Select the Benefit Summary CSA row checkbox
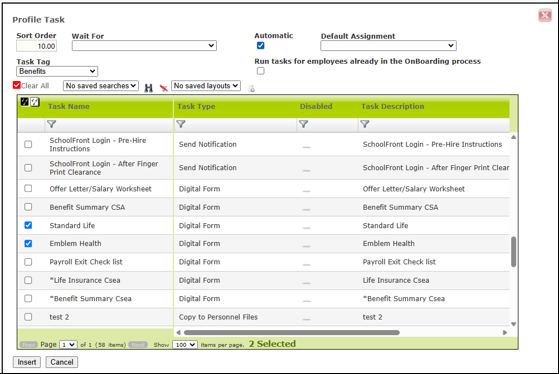This screenshot has width=559, height=374. [28, 207]
